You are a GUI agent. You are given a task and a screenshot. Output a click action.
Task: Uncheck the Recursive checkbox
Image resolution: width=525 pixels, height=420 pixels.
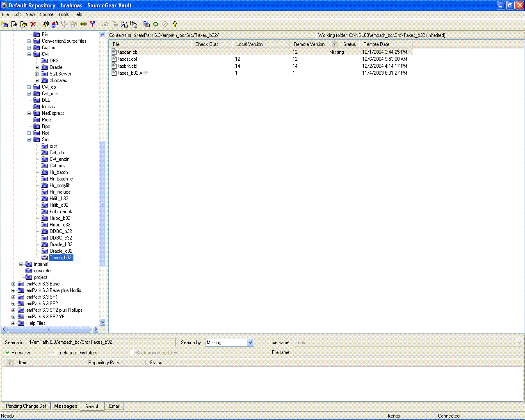point(7,352)
